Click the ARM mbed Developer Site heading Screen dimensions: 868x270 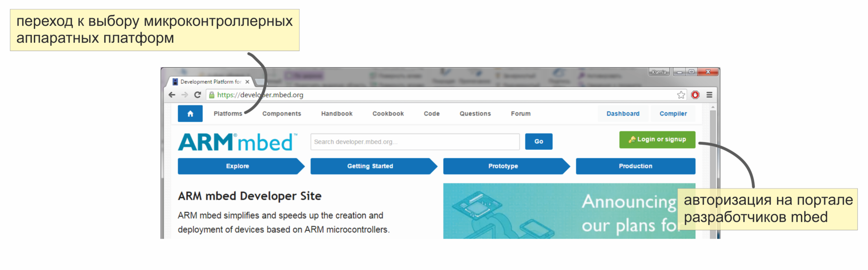(250, 196)
